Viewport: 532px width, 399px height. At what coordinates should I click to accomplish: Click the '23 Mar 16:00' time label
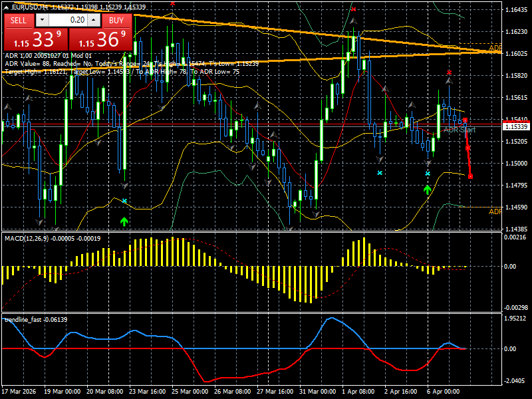pyautogui.click(x=147, y=392)
